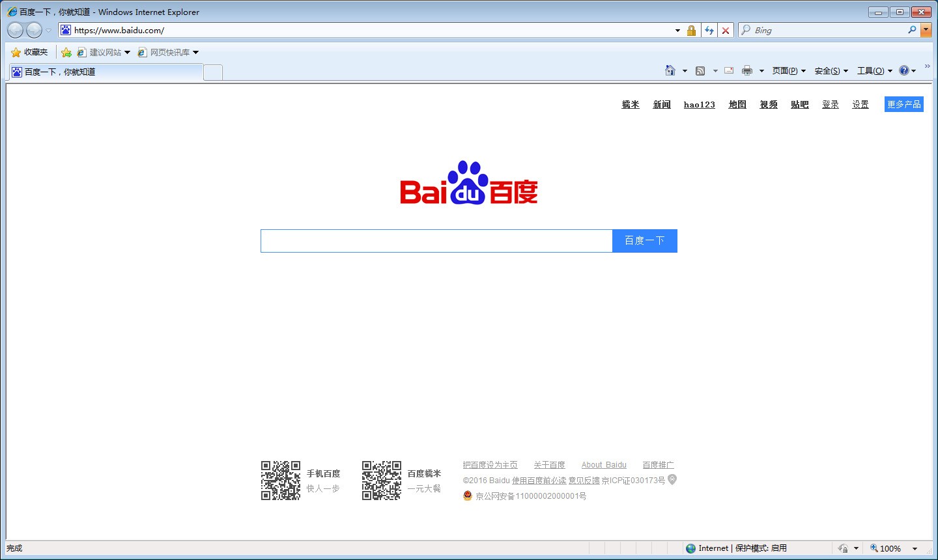
Task: Click the Back navigation button
Action: (x=15, y=30)
